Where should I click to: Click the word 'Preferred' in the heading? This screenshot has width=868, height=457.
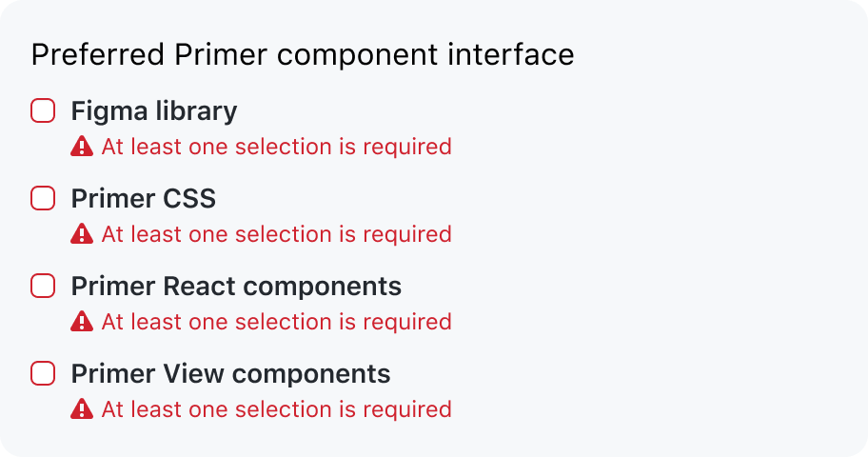point(98,54)
